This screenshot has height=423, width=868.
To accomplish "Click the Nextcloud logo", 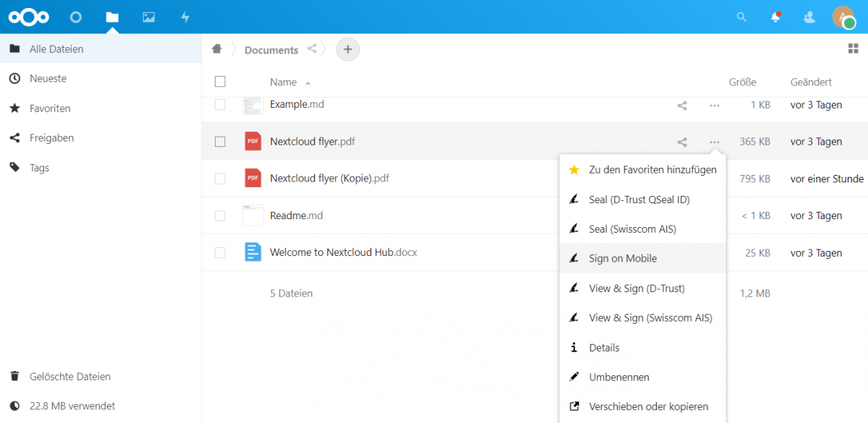I will tap(29, 17).
